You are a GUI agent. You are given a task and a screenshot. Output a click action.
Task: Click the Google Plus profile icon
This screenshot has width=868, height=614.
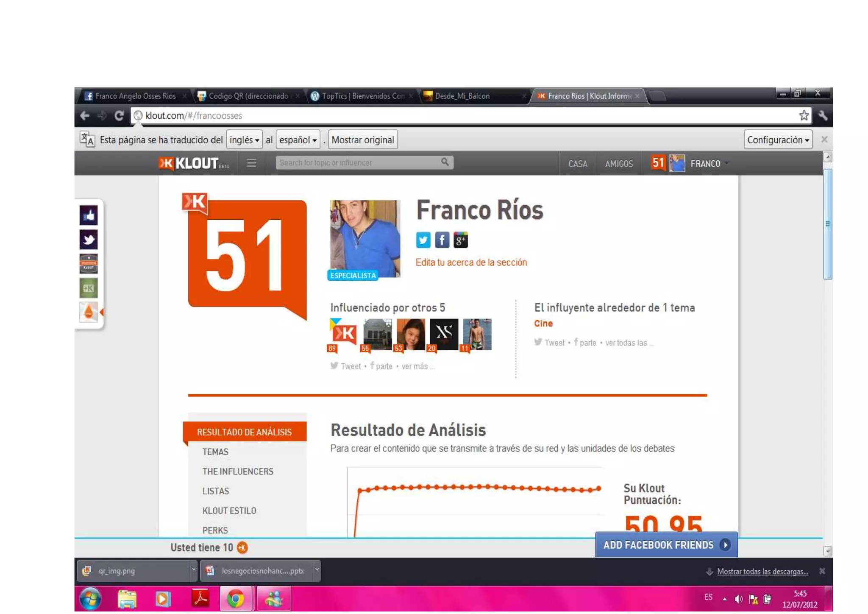(x=460, y=240)
